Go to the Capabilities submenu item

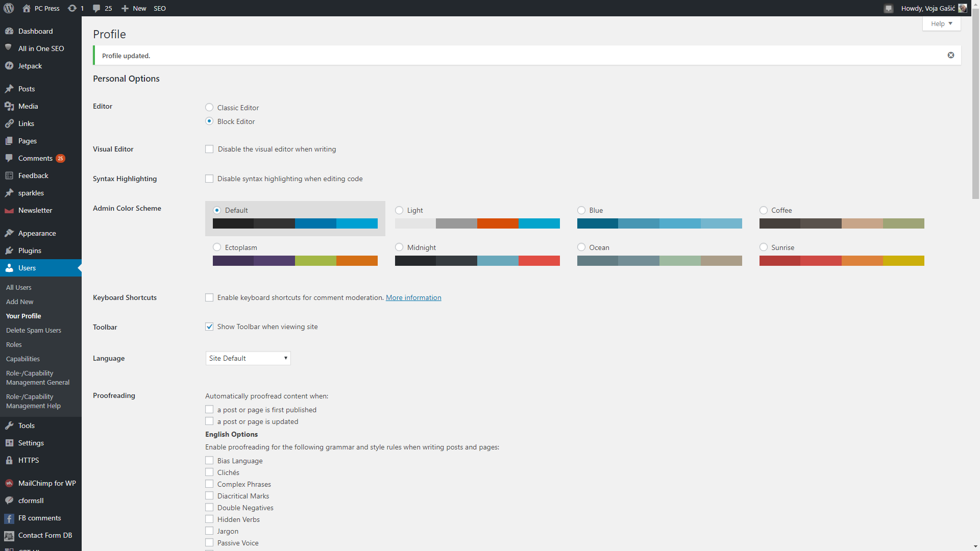(x=23, y=359)
